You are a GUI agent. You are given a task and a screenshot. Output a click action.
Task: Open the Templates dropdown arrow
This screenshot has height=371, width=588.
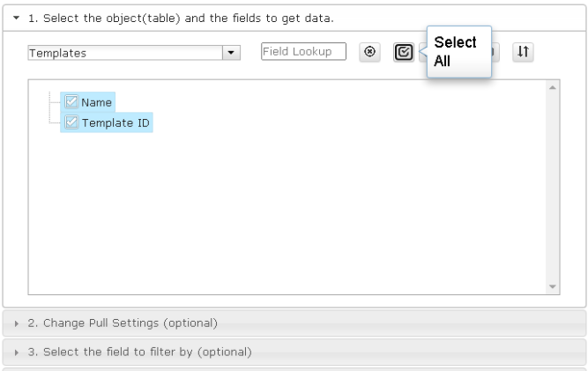click(231, 53)
